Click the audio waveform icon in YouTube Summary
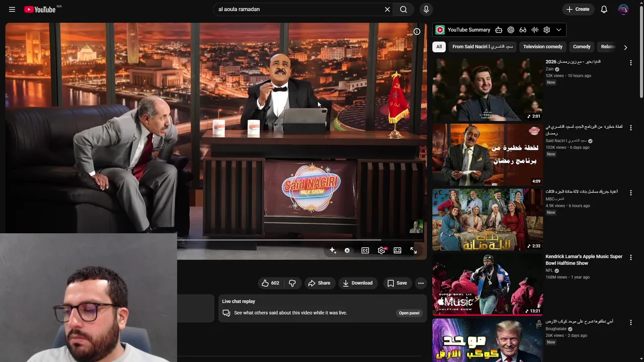Viewport: 644px width, 362px height. (535, 30)
